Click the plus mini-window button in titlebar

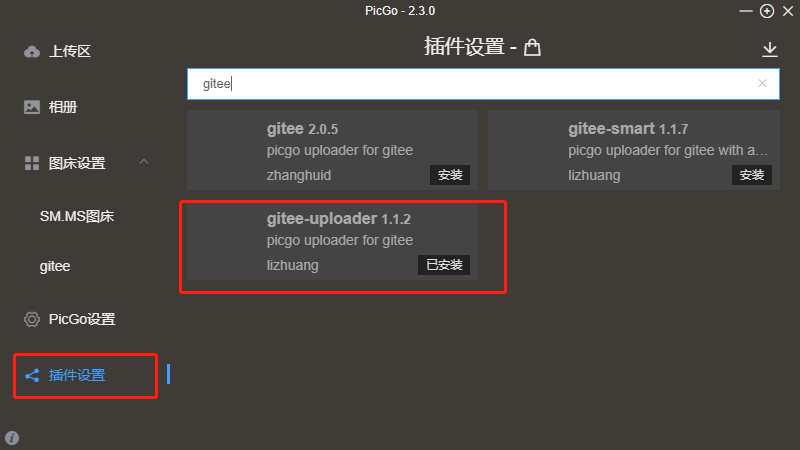tap(767, 11)
